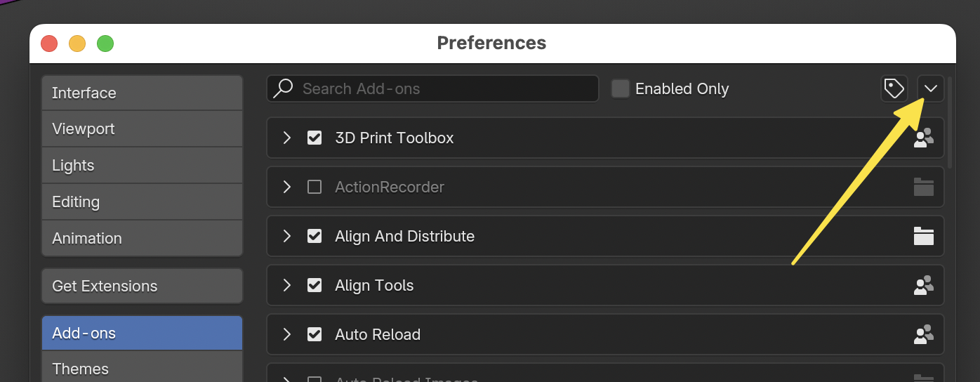This screenshot has height=382, width=980.
Task: Uncheck the Align Tools add-on
Action: (x=314, y=285)
